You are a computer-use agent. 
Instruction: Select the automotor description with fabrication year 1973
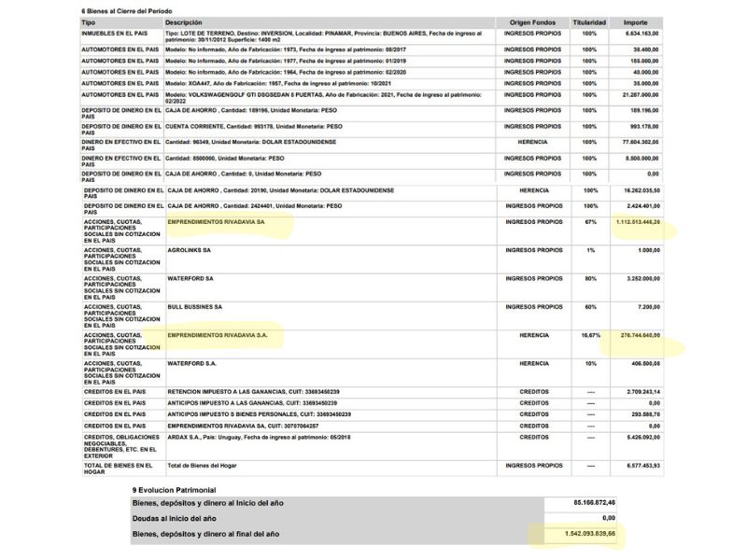click(286, 49)
